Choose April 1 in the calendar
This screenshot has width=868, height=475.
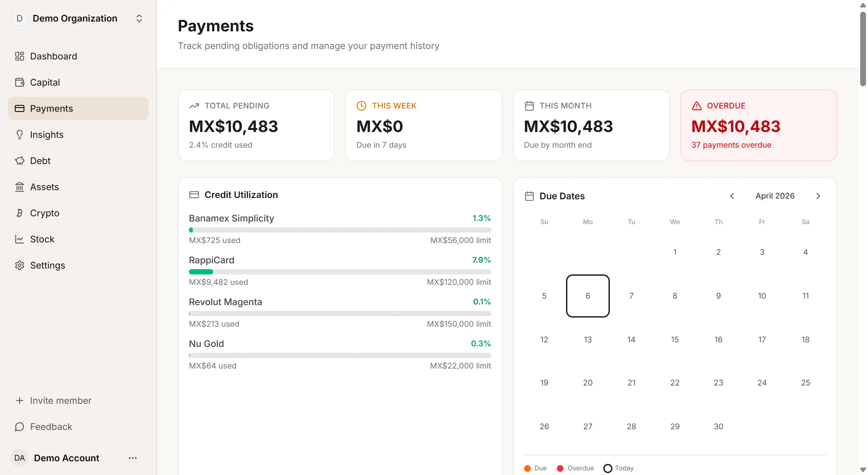(x=675, y=252)
